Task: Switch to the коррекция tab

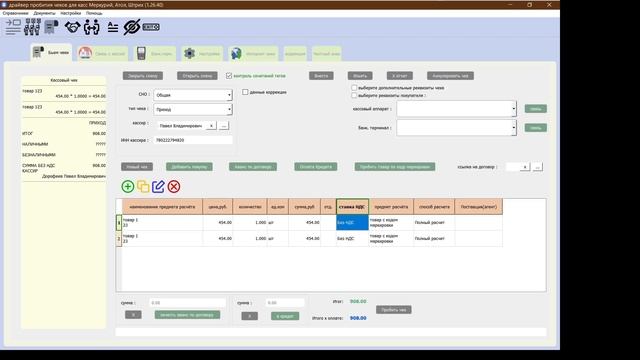Action: click(295, 54)
